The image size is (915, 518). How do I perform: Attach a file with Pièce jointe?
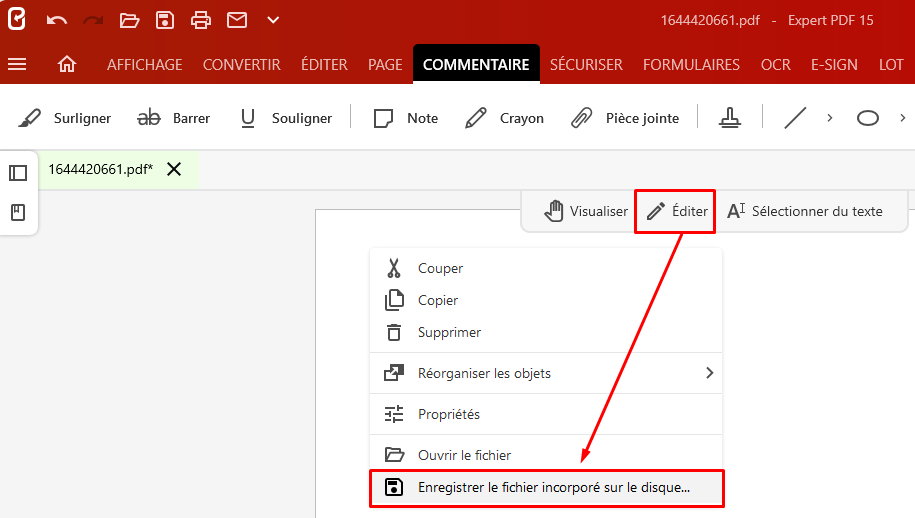pos(625,118)
